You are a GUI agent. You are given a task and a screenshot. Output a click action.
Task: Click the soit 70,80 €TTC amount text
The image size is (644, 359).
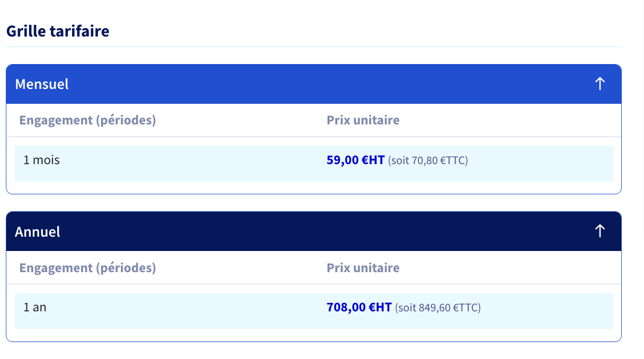428,160
